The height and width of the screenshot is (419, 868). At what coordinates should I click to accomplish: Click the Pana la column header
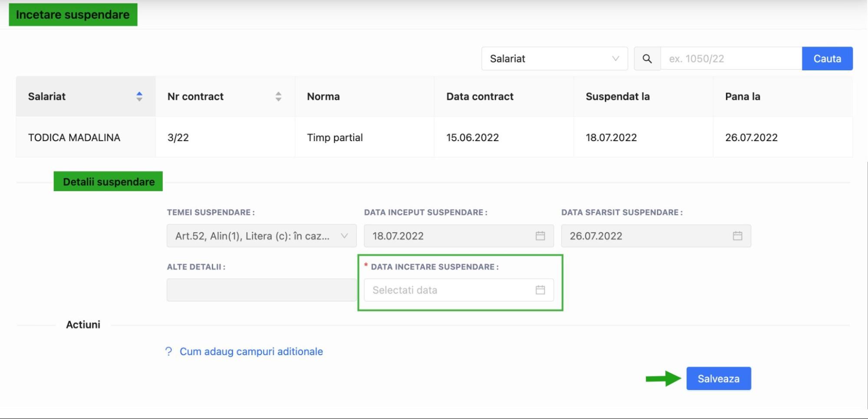tap(782, 96)
